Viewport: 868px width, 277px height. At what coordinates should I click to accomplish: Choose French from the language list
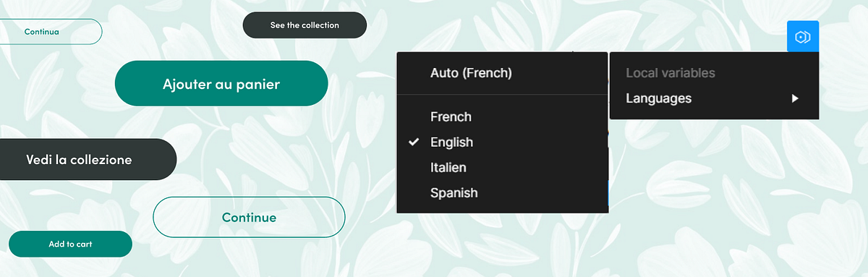pos(503,116)
